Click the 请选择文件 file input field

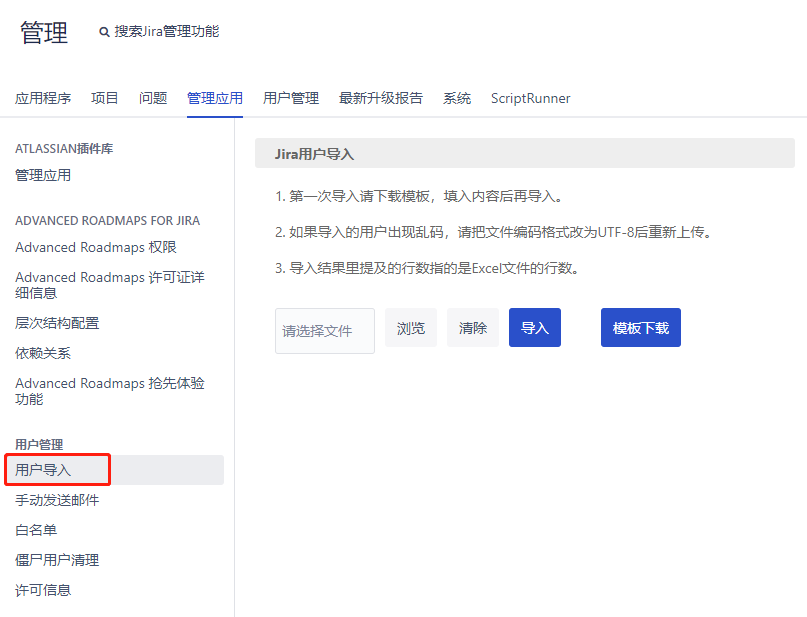(x=325, y=330)
